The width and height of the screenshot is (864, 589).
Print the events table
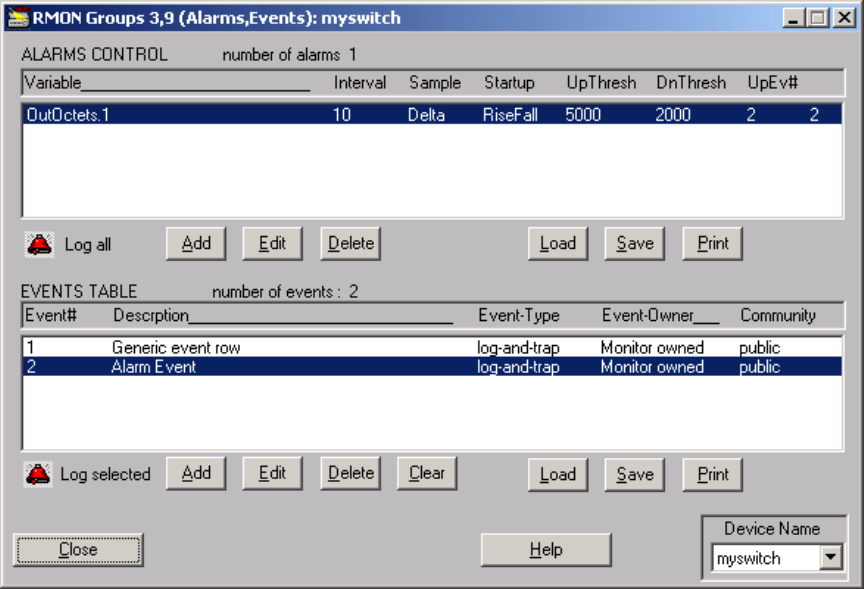(x=712, y=474)
